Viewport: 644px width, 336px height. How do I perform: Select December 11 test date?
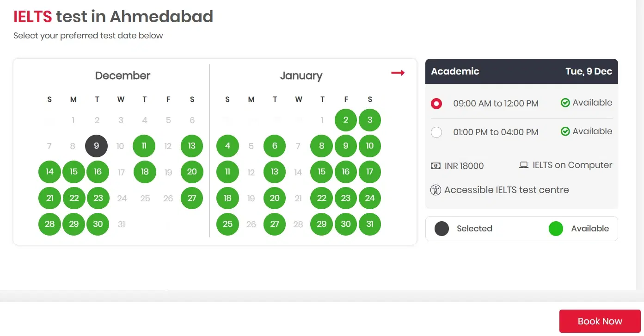[x=144, y=146]
